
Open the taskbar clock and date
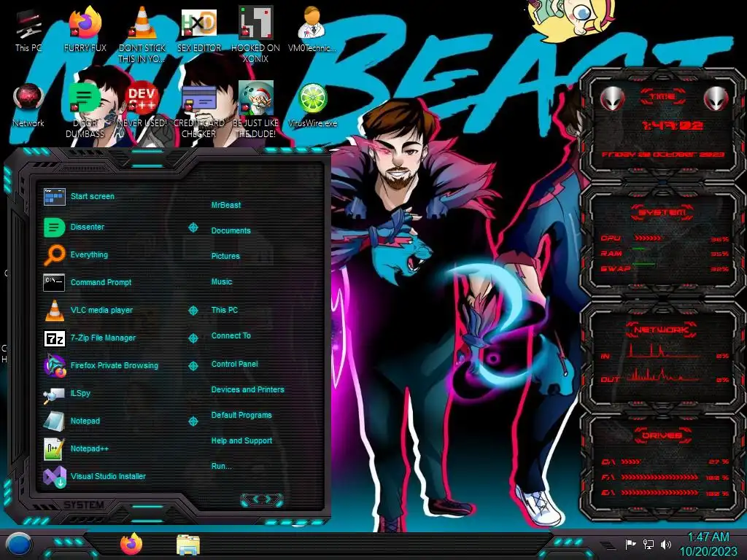coord(708,544)
